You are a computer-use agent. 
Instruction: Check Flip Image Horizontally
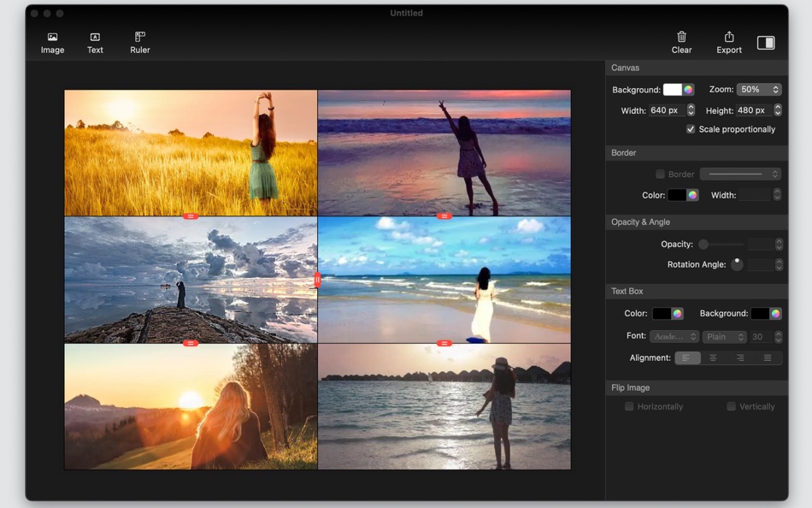click(x=629, y=406)
